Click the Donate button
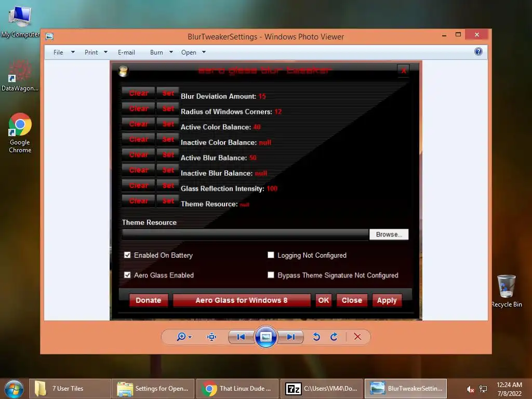Image resolution: width=532 pixels, height=399 pixels. pos(148,300)
